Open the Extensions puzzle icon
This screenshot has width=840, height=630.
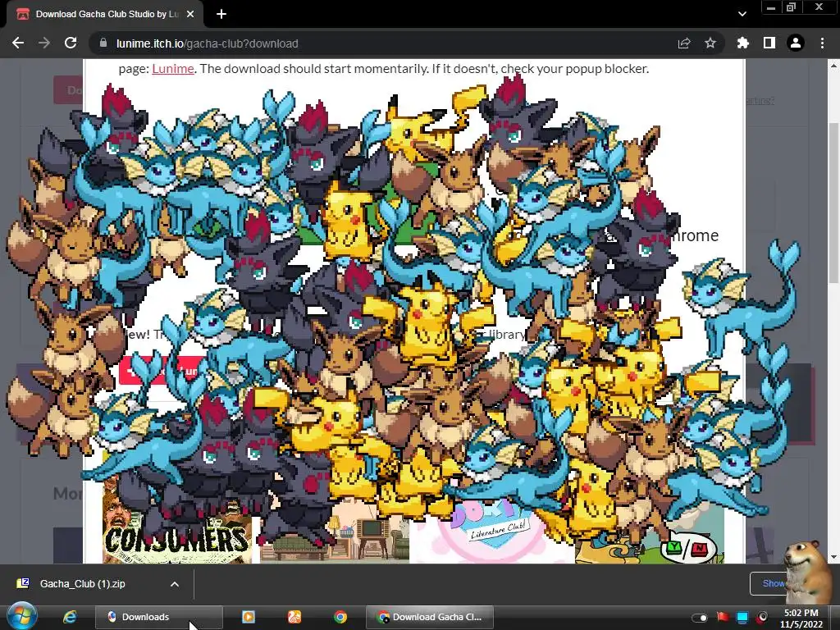[742, 43]
